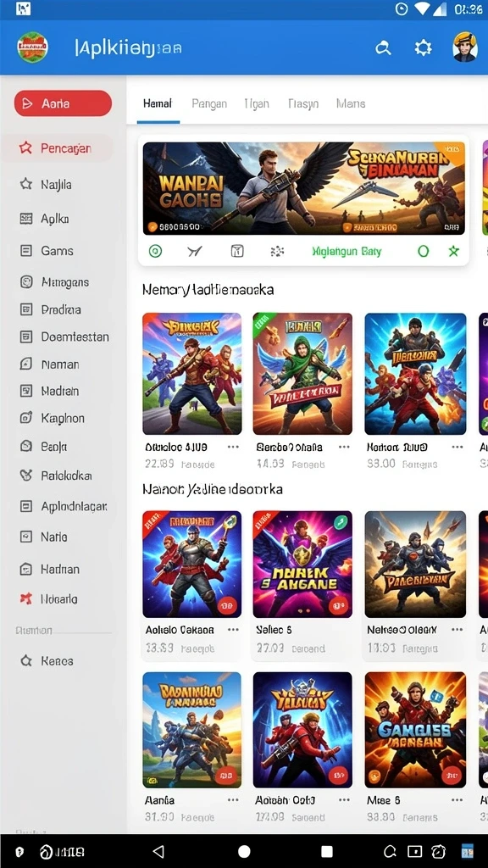The width and height of the screenshot is (488, 868).
Task: Toggle the green star favorite under banner
Action: point(454,251)
